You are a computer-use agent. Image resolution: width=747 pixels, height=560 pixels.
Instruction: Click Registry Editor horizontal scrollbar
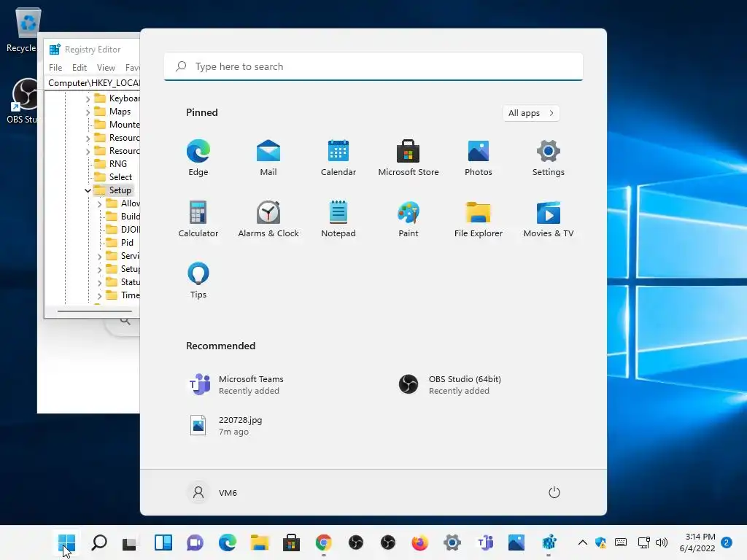click(x=94, y=311)
